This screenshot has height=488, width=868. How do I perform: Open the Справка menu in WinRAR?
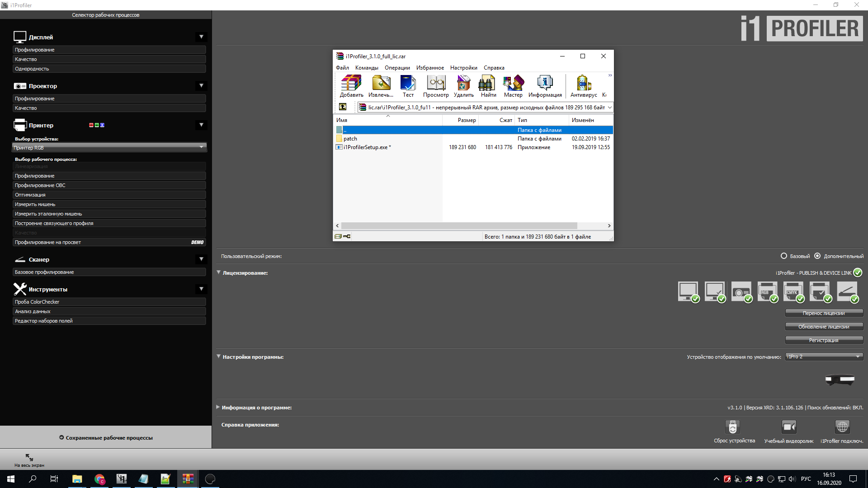coord(494,68)
